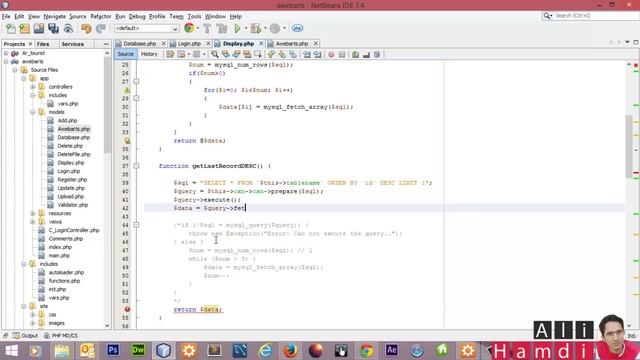
Task: Open the Navigate menu
Action: click(55, 16)
